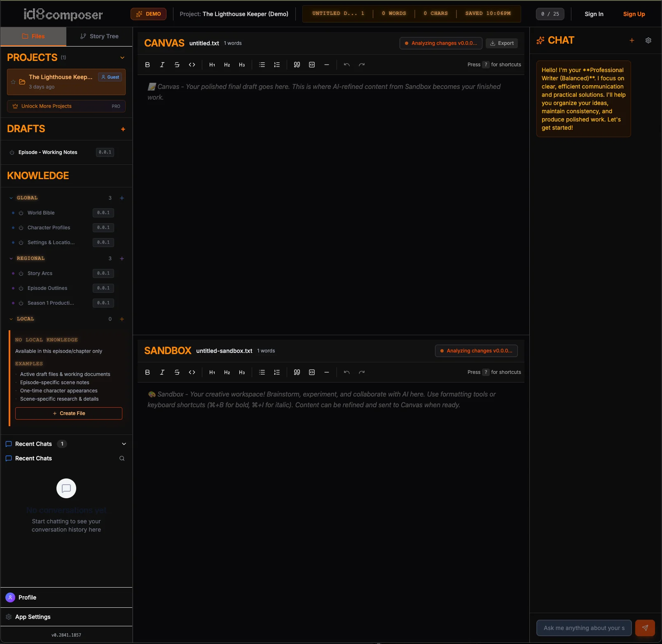Open the chat settings gear
Screen dimensions: 662x644
(648, 40)
